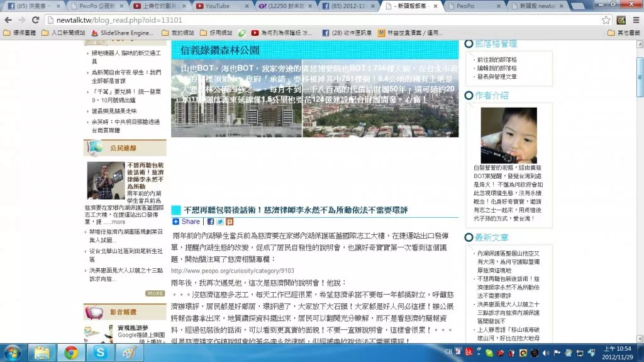Screen dimensions: 644x362
Task: Open Skype from the taskbar
Action: (x=100, y=353)
